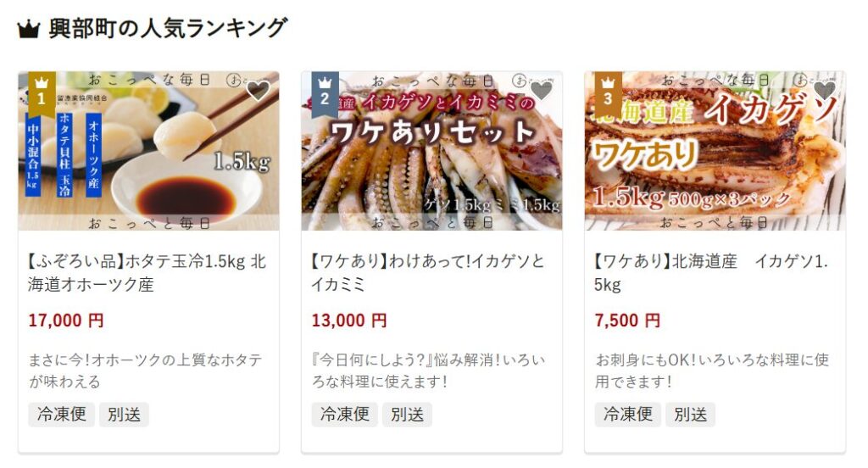Click the rank 1 gold crown badge
This screenshot has height=468, width=868.
point(42,93)
